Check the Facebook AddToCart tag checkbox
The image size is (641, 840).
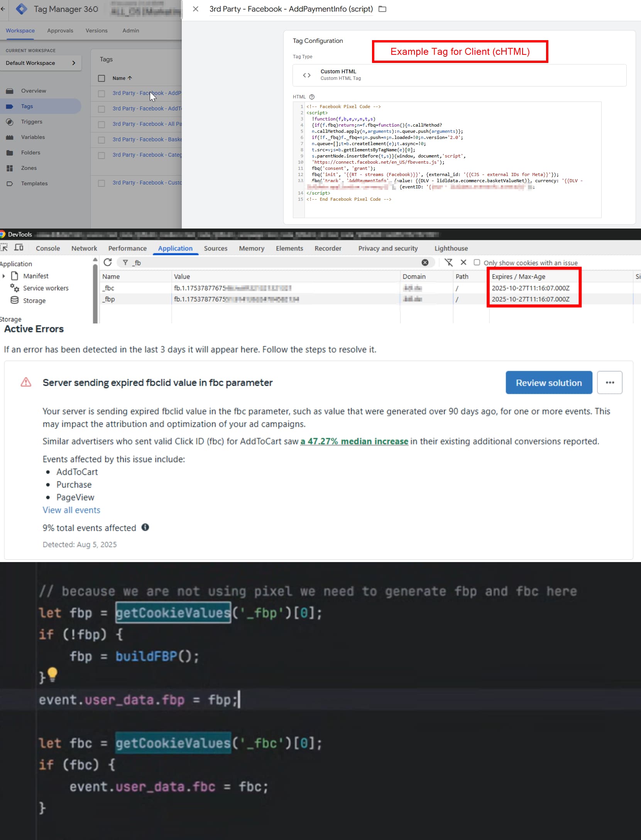(101, 109)
